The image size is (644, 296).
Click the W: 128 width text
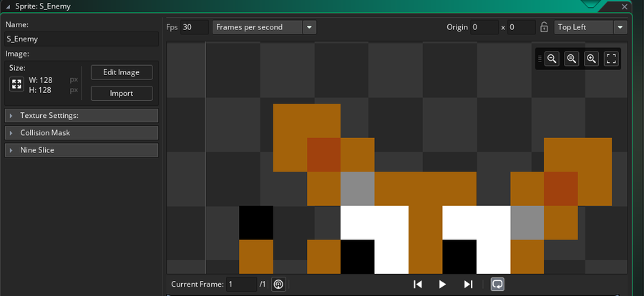click(x=41, y=80)
